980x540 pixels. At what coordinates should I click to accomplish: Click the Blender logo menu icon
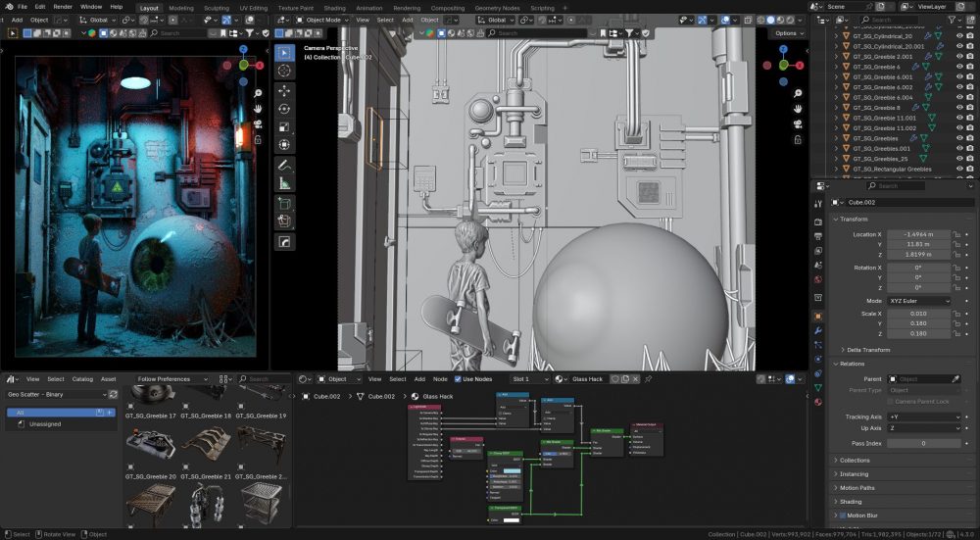(x=10, y=7)
